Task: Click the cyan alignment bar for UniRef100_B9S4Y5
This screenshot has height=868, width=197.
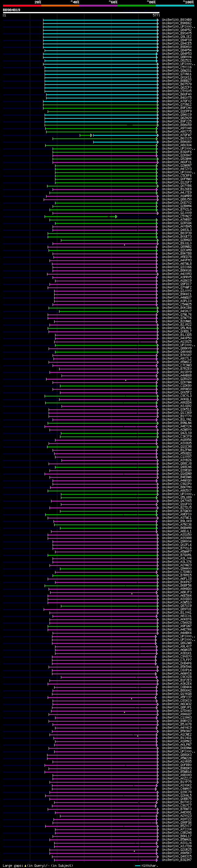Action: [101, 33]
